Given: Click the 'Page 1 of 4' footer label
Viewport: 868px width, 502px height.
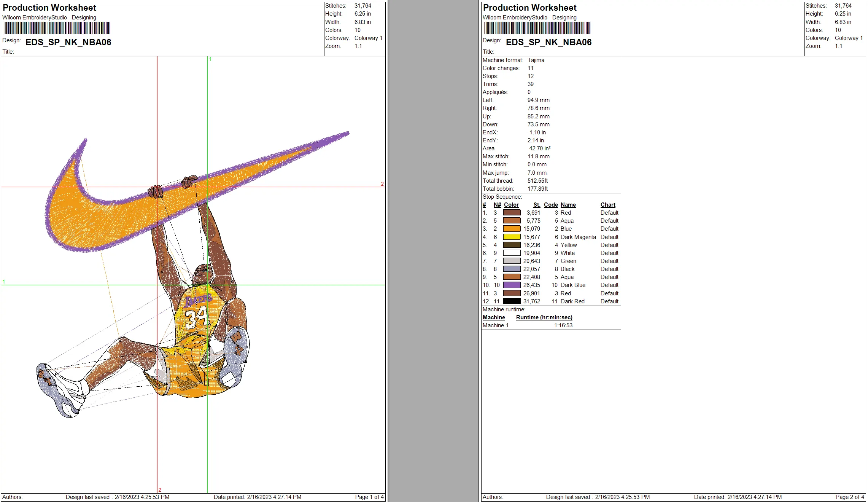Looking at the screenshot, I should pos(369,497).
